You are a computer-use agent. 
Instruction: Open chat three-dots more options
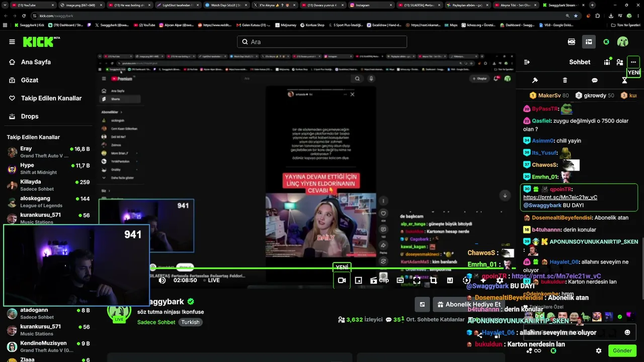click(633, 62)
